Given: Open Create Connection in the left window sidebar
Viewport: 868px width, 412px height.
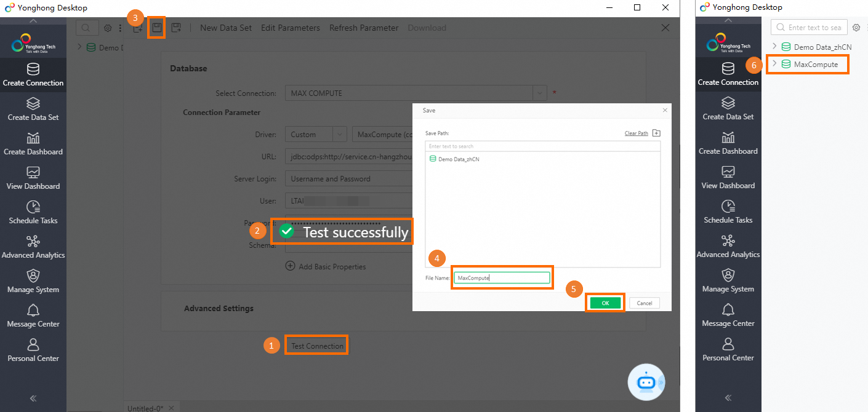Looking at the screenshot, I should [33, 75].
